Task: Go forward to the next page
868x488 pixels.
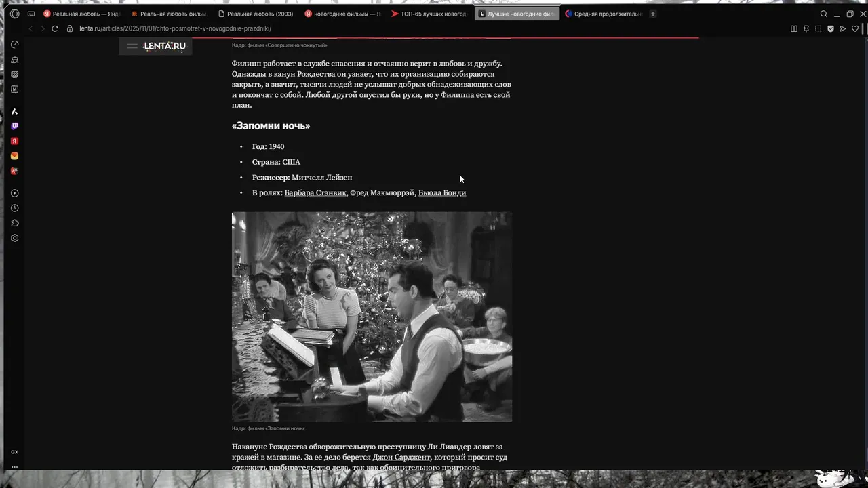Action: click(x=43, y=28)
